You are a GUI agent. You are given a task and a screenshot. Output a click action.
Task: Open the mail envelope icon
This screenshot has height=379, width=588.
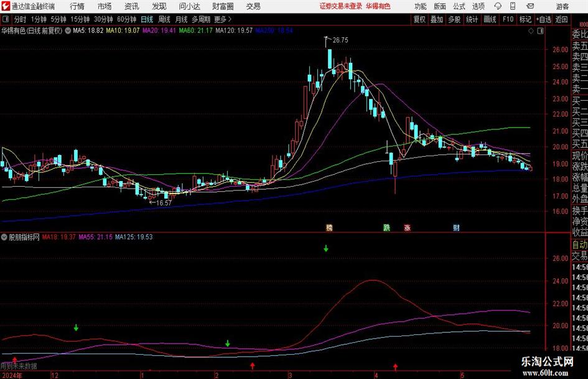coord(530,6)
